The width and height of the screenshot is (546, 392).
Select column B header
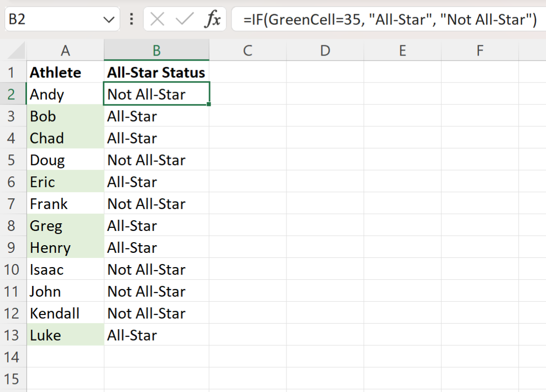coord(157,49)
